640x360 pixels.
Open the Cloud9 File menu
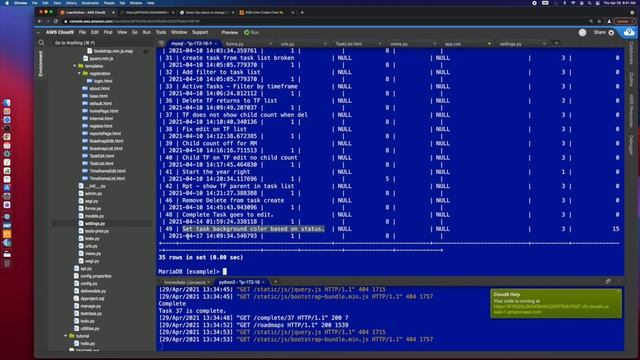[x=82, y=32]
